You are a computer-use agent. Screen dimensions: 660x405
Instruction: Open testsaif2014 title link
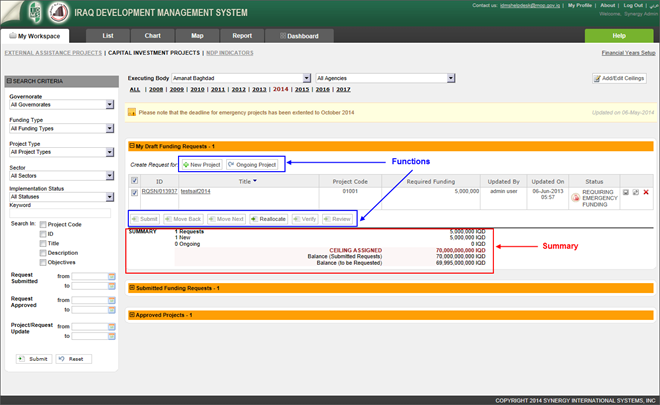[x=195, y=191]
